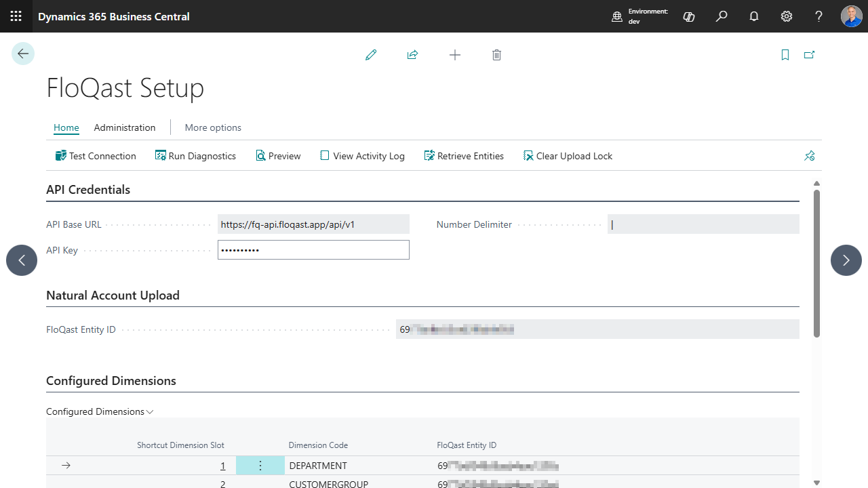Open page in new window icon
868x488 pixels.
click(809, 55)
